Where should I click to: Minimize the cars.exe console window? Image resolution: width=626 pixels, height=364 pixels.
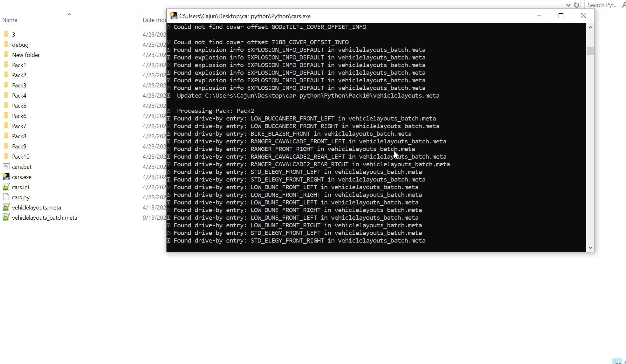(x=539, y=16)
